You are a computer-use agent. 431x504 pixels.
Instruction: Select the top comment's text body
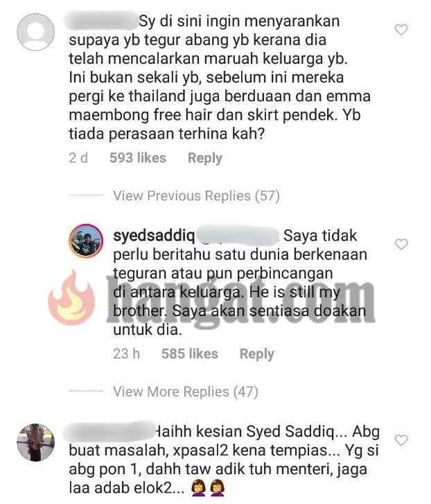220,78
